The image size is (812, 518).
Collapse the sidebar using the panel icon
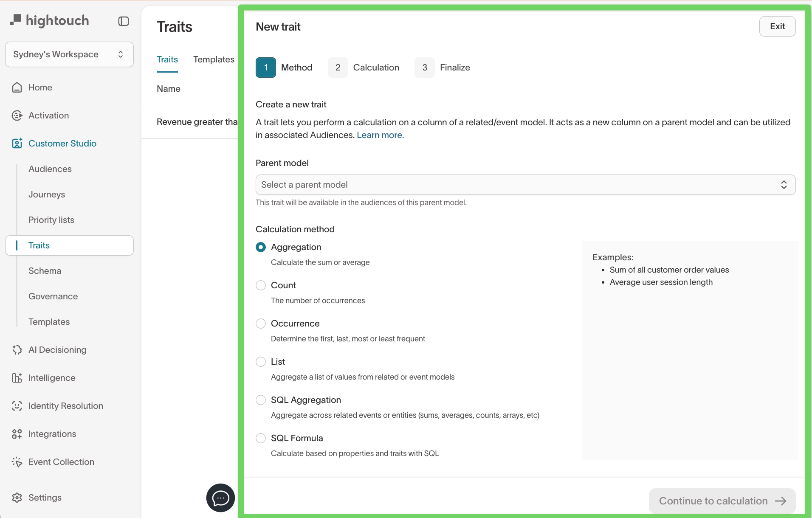tap(123, 21)
